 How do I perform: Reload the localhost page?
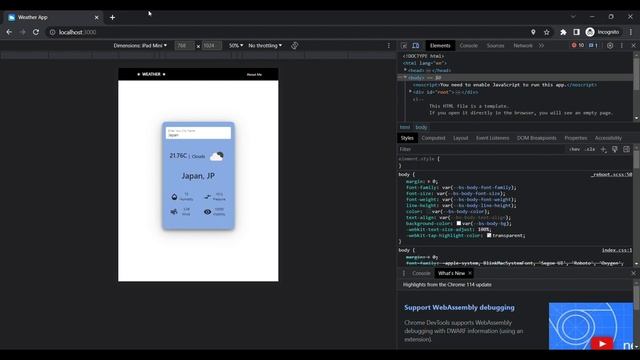pyautogui.click(x=36, y=32)
